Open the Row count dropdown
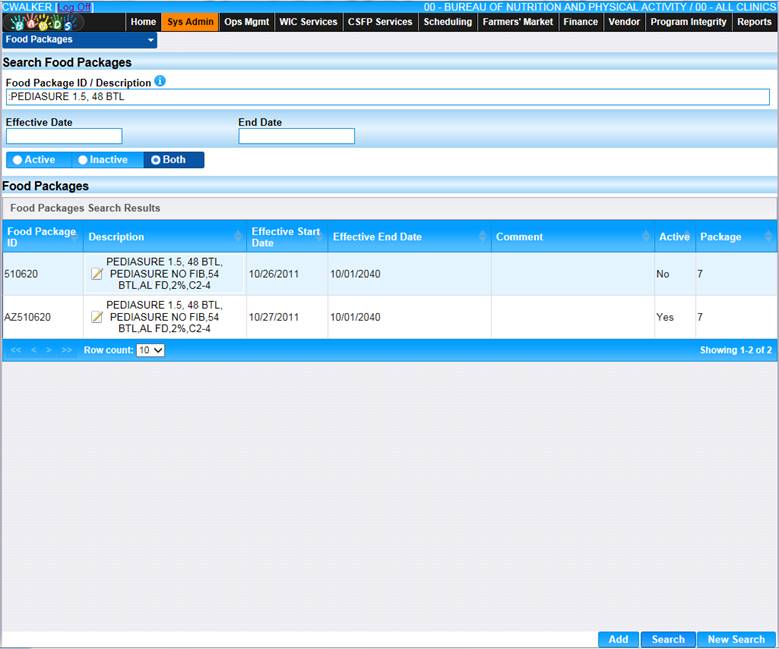The image size is (779, 649). 151,350
